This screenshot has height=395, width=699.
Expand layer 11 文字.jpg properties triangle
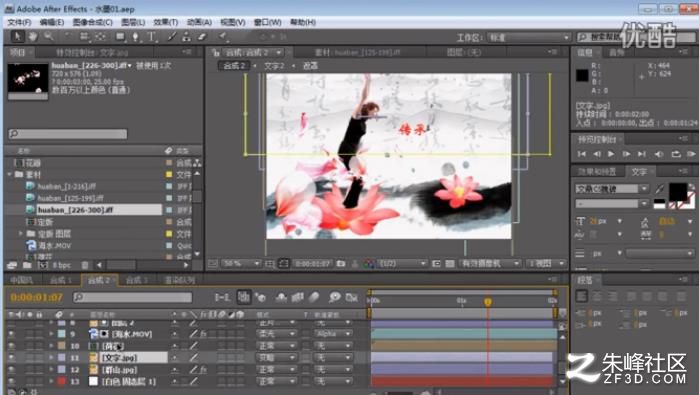tap(51, 358)
